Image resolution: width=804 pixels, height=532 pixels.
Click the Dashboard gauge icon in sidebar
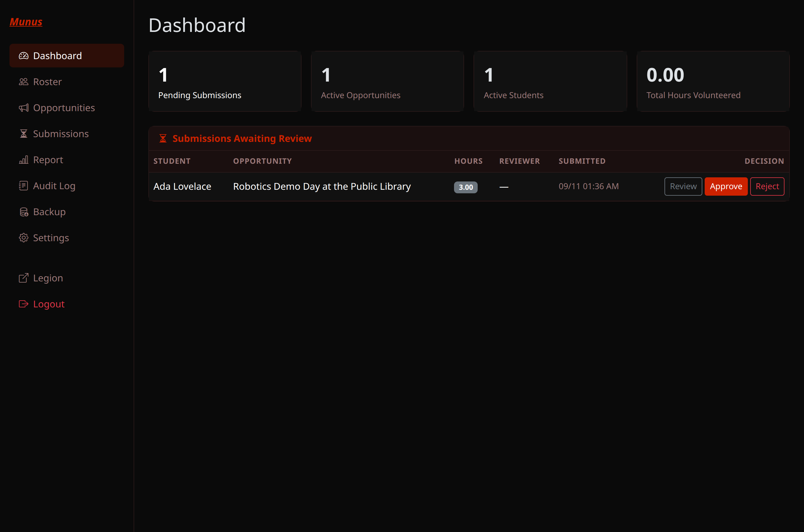(x=23, y=56)
